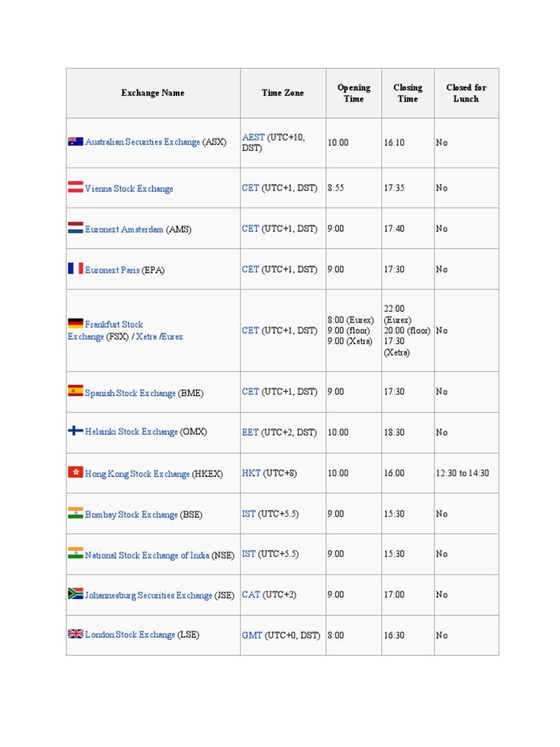560x747 pixels.
Task: Click the South African flag icon
Action: tap(75, 594)
